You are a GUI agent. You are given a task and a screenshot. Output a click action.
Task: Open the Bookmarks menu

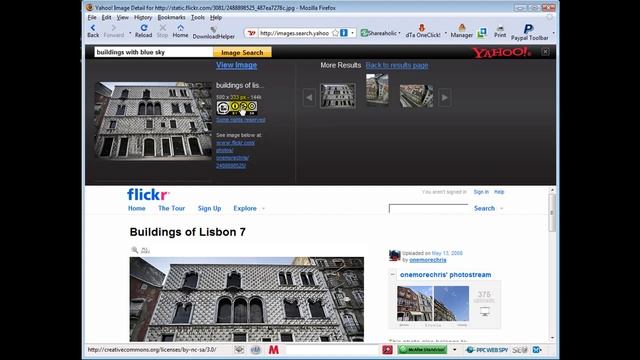[x=171, y=18]
